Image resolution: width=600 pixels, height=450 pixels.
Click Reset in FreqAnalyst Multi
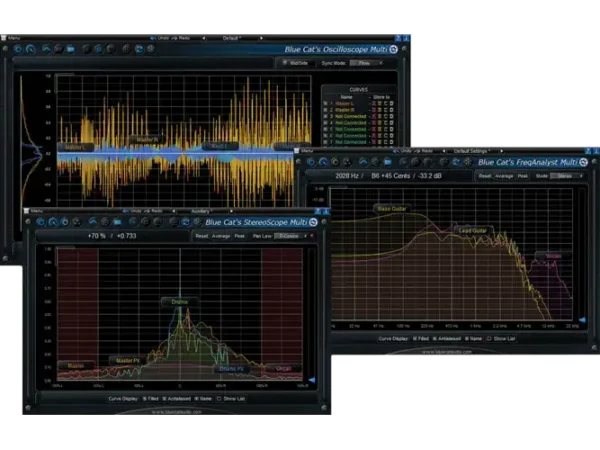tap(484, 176)
